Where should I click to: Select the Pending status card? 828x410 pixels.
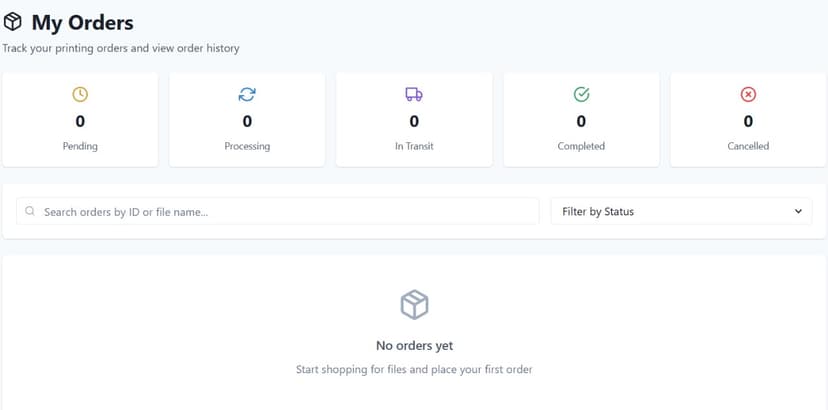coord(80,119)
